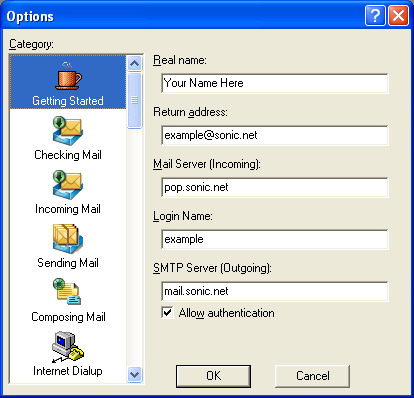The image size is (414, 398).
Task: Open the Incoming Mail category icon
Action: click(x=68, y=185)
